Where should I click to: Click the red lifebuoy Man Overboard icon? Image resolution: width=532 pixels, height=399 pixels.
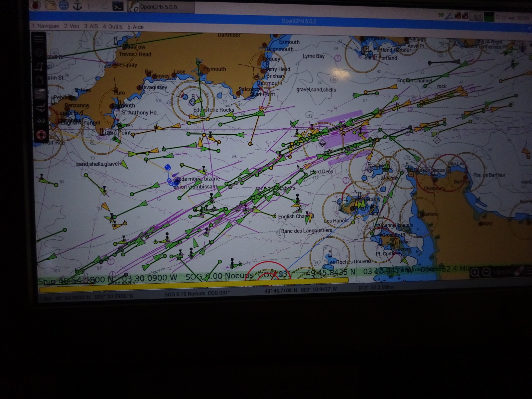point(41,134)
